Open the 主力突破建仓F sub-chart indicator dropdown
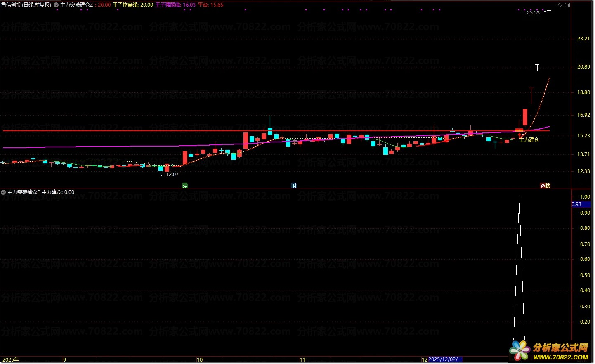Viewport: 595px width, 364px height. [4, 192]
